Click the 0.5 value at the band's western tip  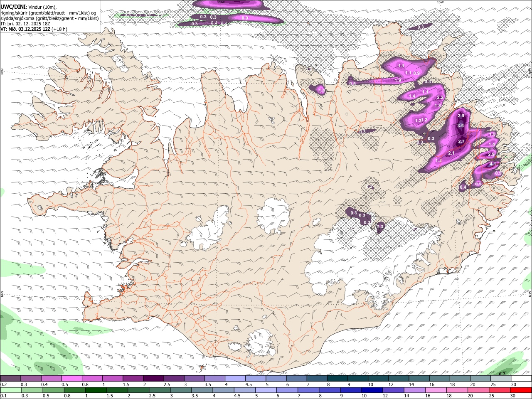(x=352, y=84)
